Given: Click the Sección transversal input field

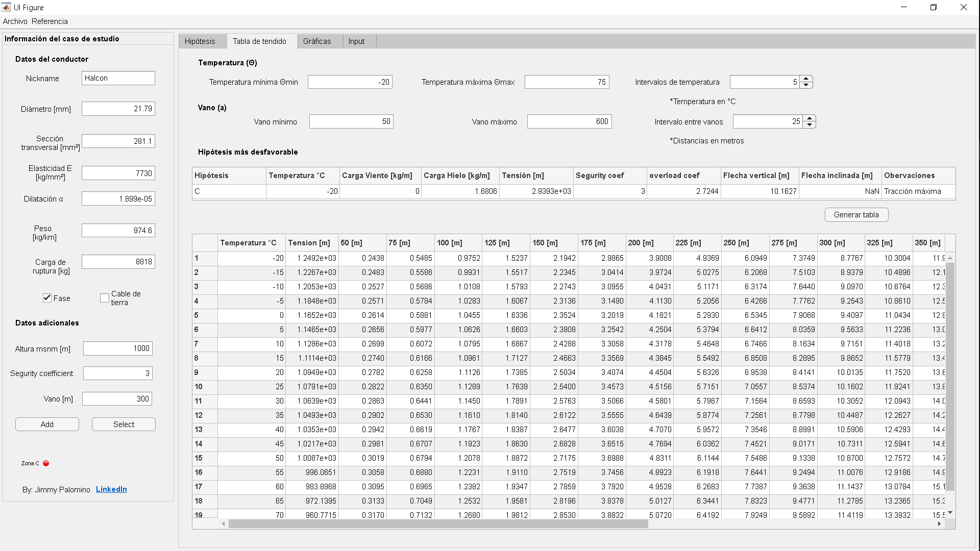Looking at the screenshot, I should tap(118, 141).
